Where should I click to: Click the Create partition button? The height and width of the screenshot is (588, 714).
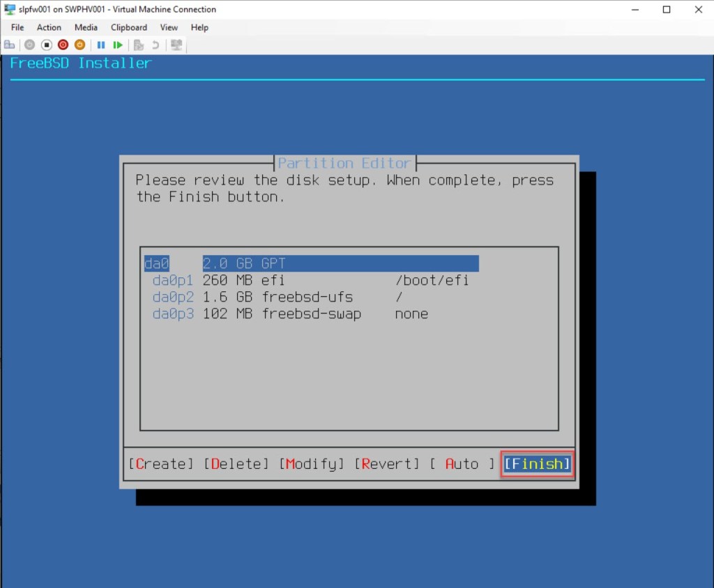[161, 464]
